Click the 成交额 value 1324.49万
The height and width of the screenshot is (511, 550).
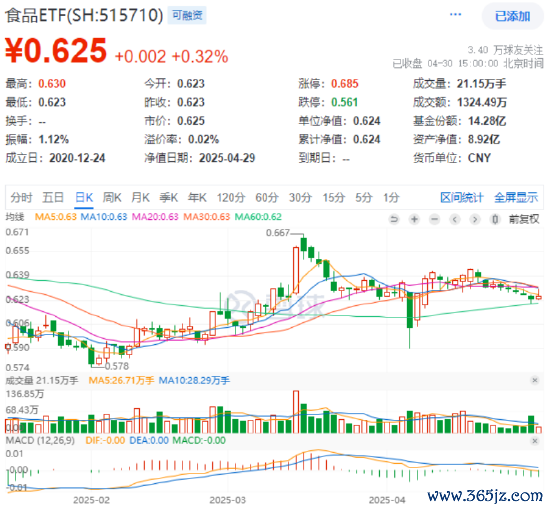click(x=482, y=102)
